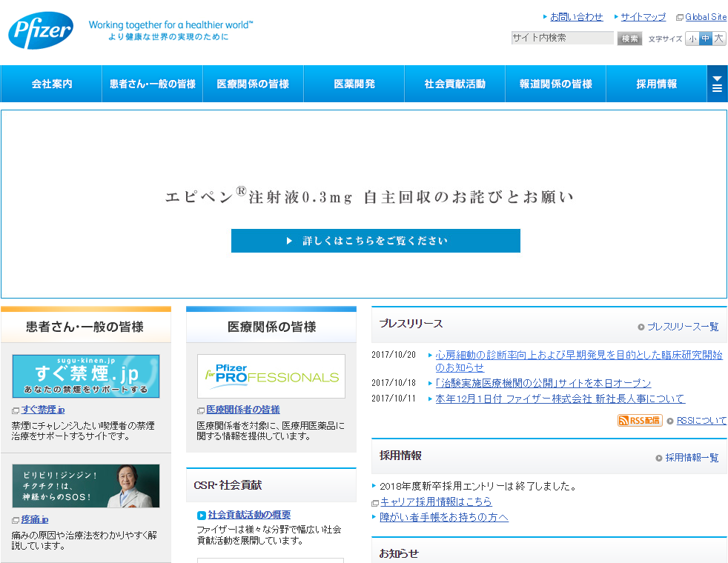The image size is (728, 563).
Task: Click the CSR・社会貢献 section heading
Action: (x=228, y=485)
